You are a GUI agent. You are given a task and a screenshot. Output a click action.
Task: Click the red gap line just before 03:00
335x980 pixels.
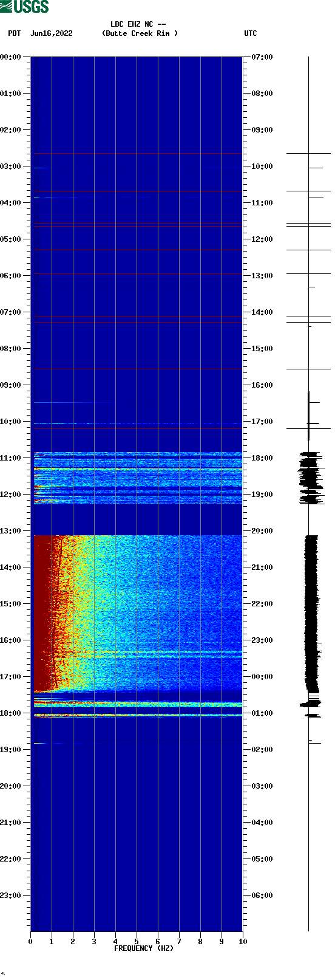[x=138, y=154]
